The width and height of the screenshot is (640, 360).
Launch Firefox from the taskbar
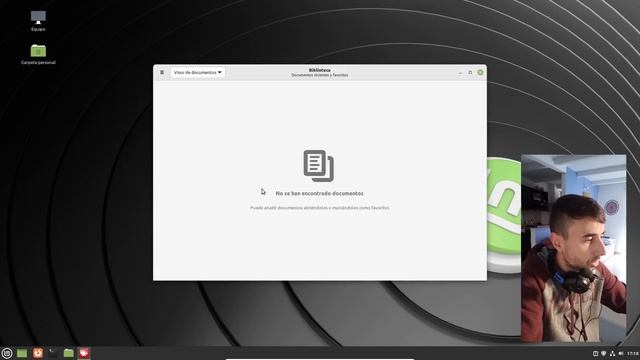tap(38, 353)
